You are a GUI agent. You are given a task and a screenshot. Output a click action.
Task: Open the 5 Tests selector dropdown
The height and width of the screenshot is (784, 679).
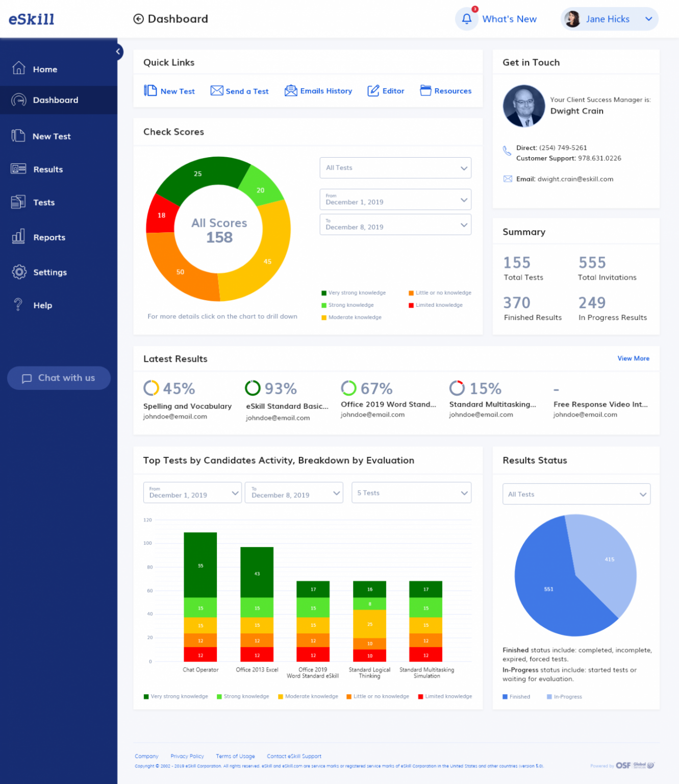(411, 493)
